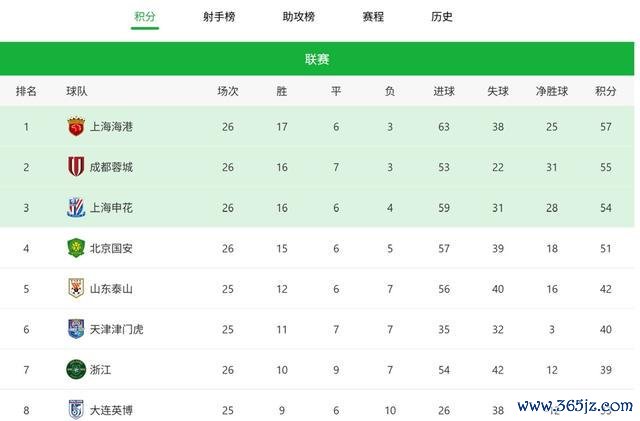
Task: Click the 净胜球 goal difference column header
Action: coord(552,91)
